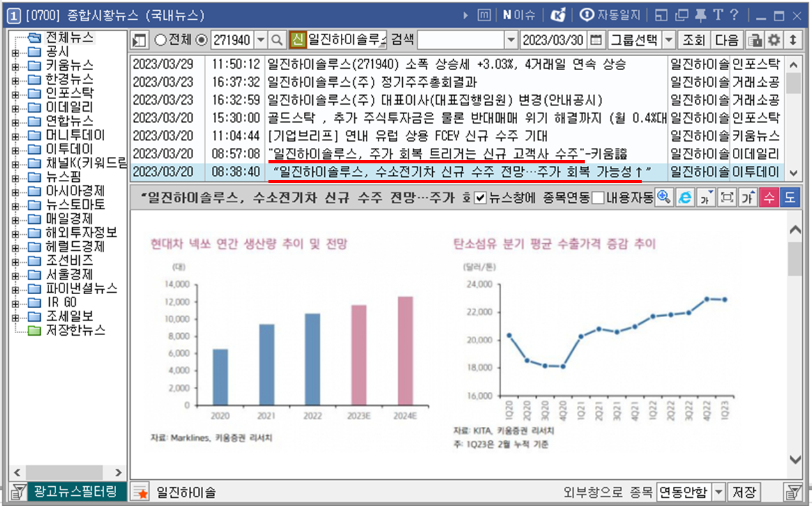Select the stock code radio button
812x506 pixels.
[x=202, y=40]
